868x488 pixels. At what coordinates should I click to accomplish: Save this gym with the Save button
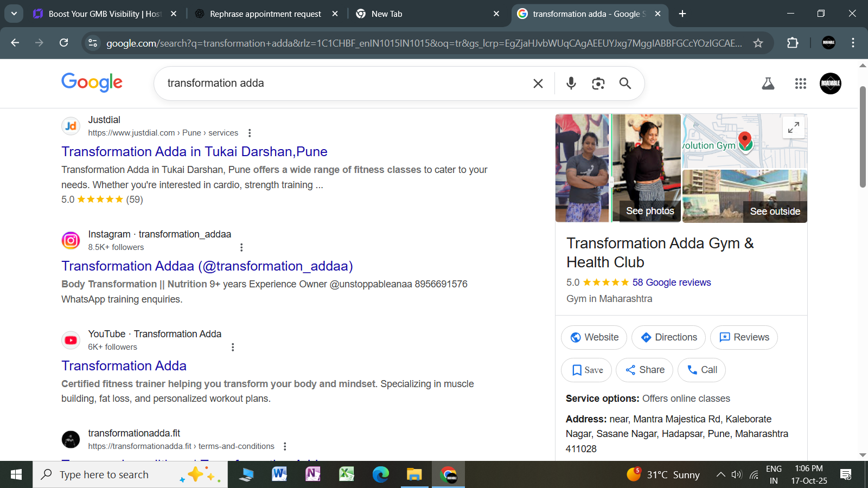point(586,370)
